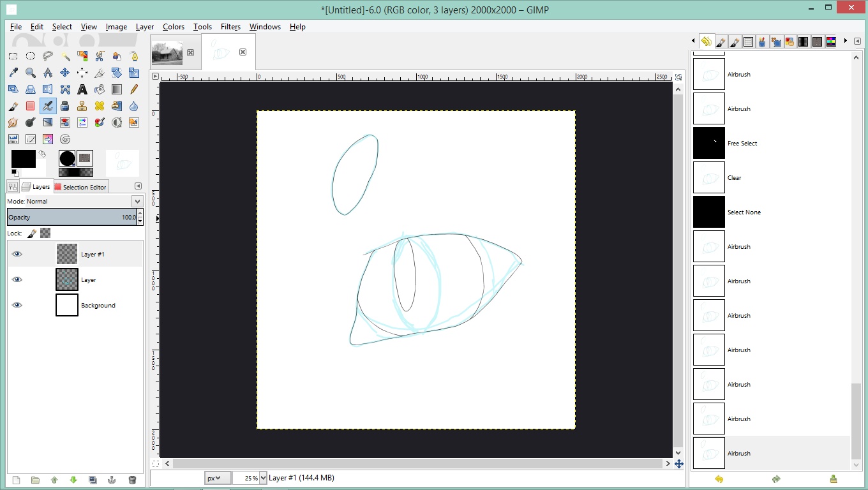
Task: Click the right-dock tabs scroll-left arrow
Action: [x=694, y=41]
